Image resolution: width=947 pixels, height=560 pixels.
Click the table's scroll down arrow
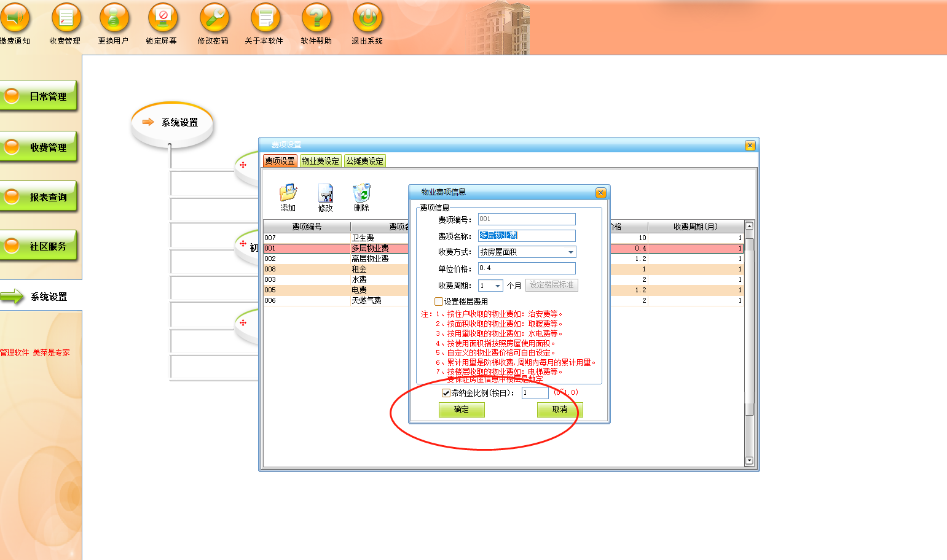[x=749, y=461]
